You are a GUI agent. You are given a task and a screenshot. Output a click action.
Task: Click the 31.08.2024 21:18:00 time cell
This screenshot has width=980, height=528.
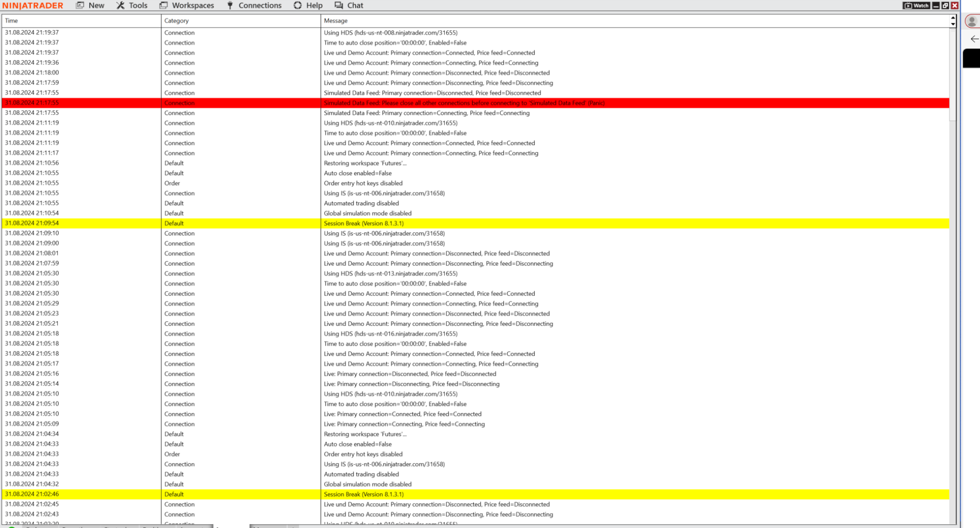coord(32,73)
